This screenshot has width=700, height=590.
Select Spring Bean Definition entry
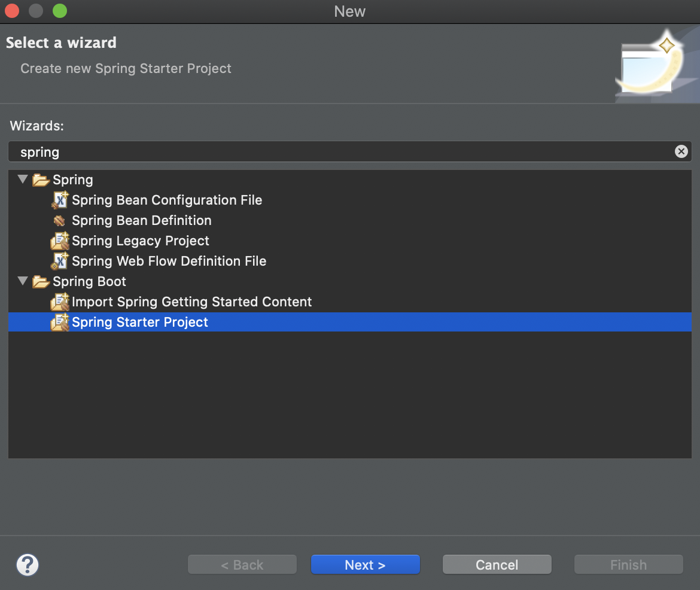pos(142,221)
